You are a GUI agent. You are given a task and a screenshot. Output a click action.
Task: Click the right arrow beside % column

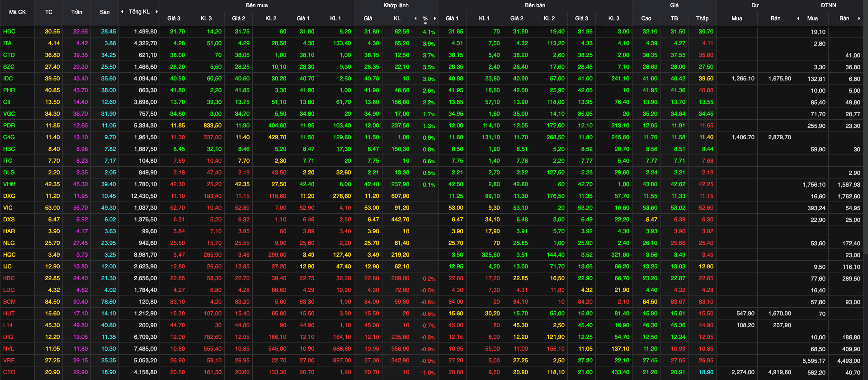point(435,19)
